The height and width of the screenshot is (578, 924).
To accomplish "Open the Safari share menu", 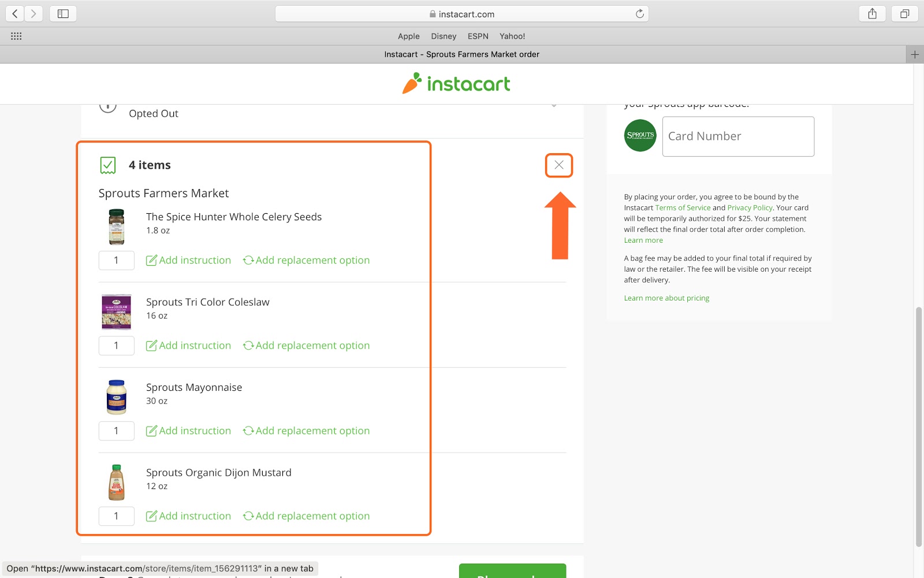I will (x=872, y=13).
